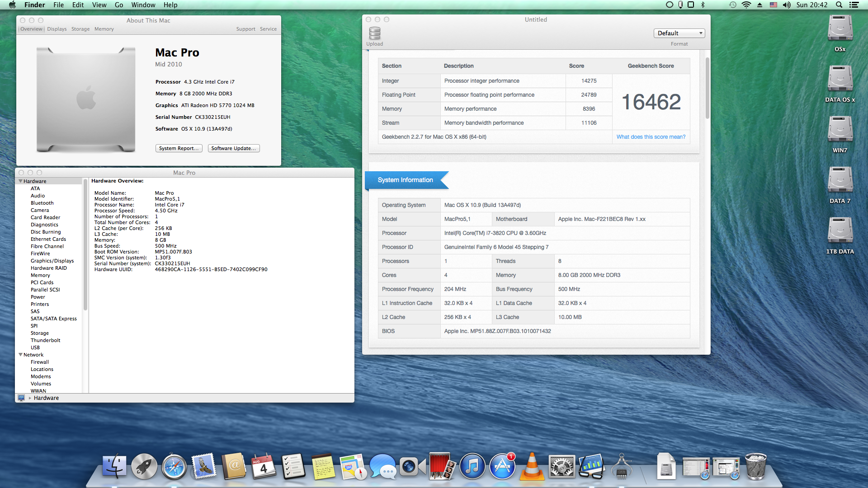Open the Trash in the dock
This screenshot has height=488, width=868.
click(755, 467)
